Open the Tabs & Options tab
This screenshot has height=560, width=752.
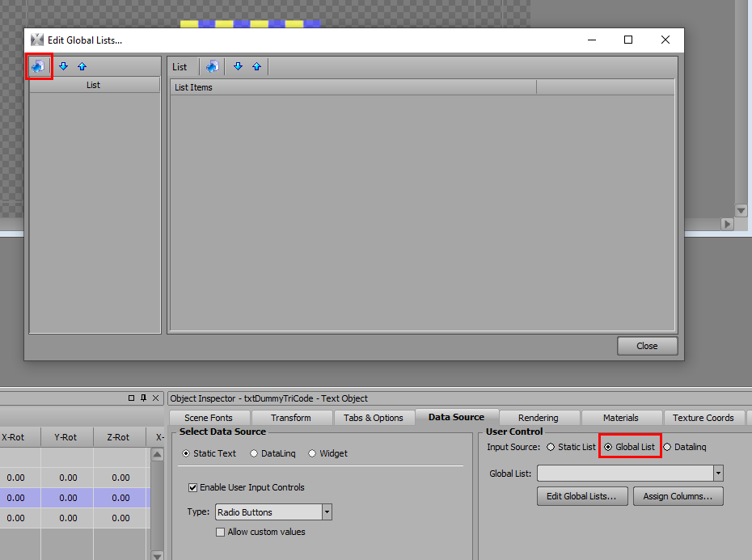pos(374,418)
